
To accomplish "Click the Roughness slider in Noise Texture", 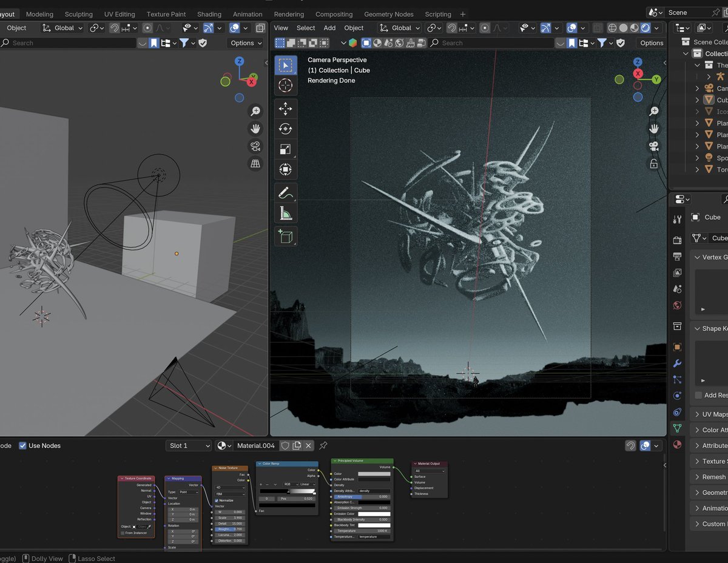I will coord(231,529).
